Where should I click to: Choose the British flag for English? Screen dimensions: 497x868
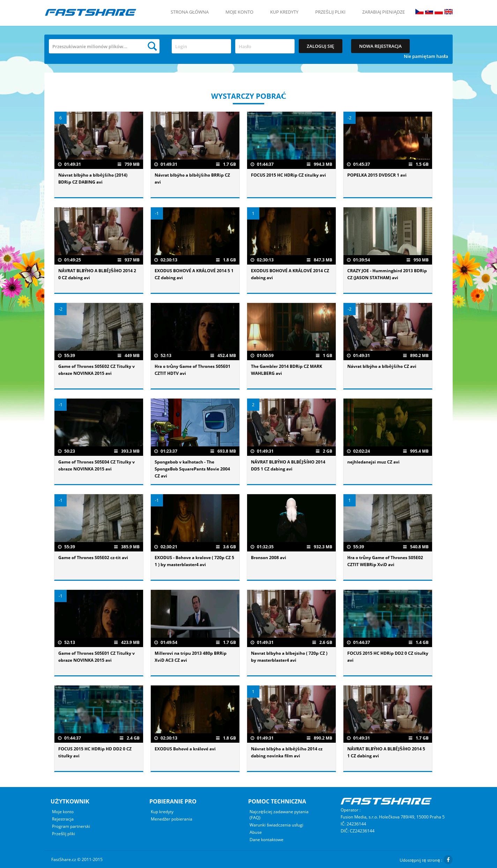[x=448, y=12]
